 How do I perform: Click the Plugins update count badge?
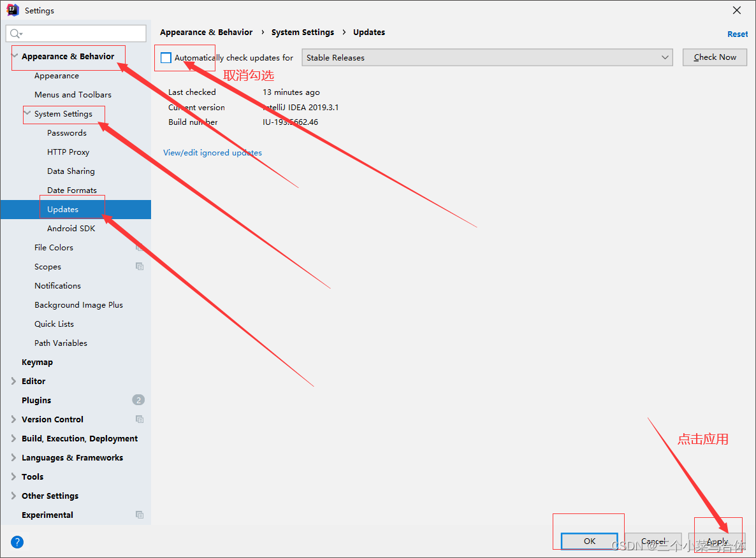coord(138,400)
